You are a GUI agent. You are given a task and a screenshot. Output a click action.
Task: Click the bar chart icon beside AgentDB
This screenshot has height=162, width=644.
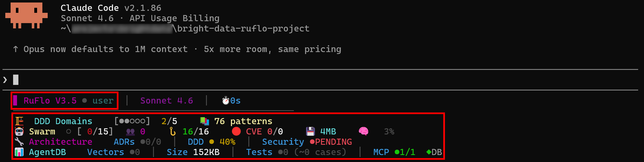click(x=19, y=152)
